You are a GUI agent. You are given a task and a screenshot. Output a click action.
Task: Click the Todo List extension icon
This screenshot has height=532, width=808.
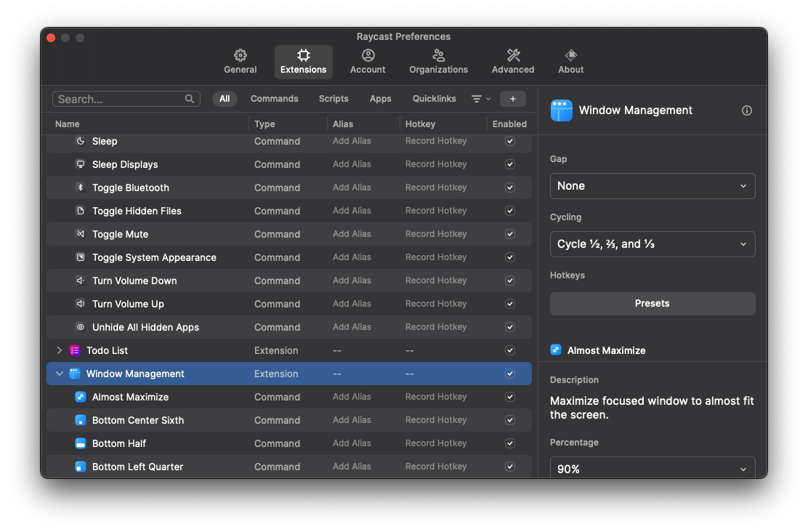coord(75,350)
